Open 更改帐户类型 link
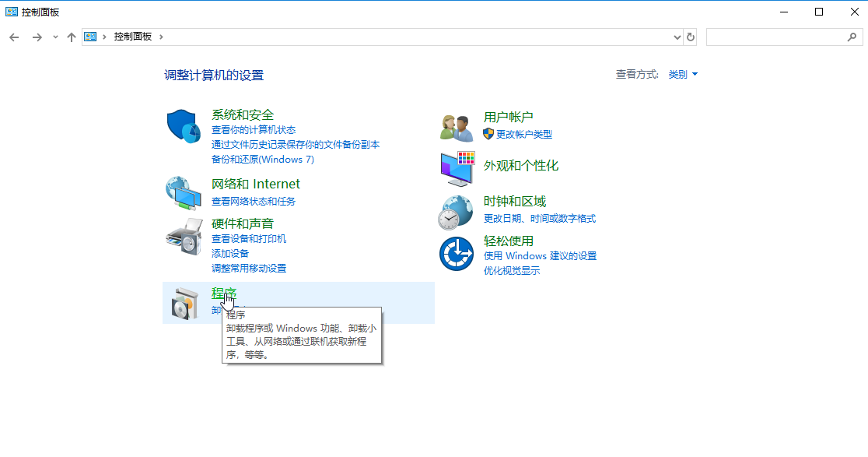 [524, 134]
